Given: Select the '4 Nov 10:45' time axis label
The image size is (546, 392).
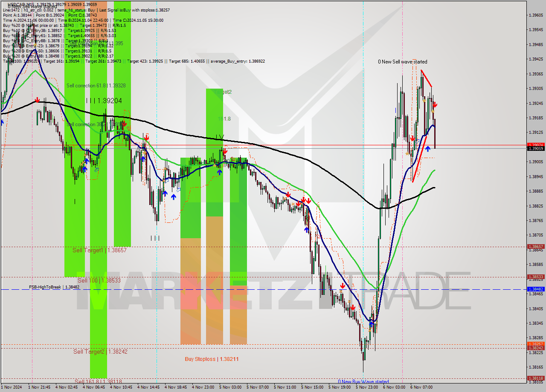Looking at the screenshot, I should 121,387.
